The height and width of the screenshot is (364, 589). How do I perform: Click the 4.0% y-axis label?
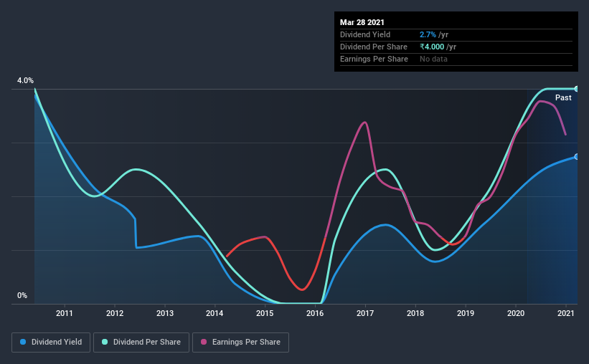pos(25,81)
